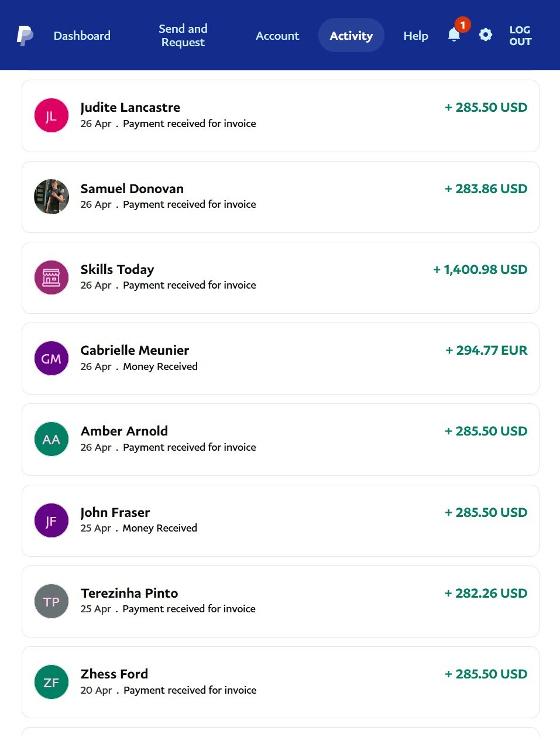The height and width of the screenshot is (737, 560).
Task: Open the Send and Request menu
Action: [x=183, y=35]
